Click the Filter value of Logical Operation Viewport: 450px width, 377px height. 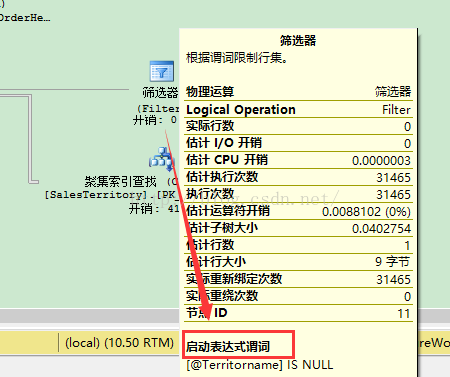tap(396, 110)
